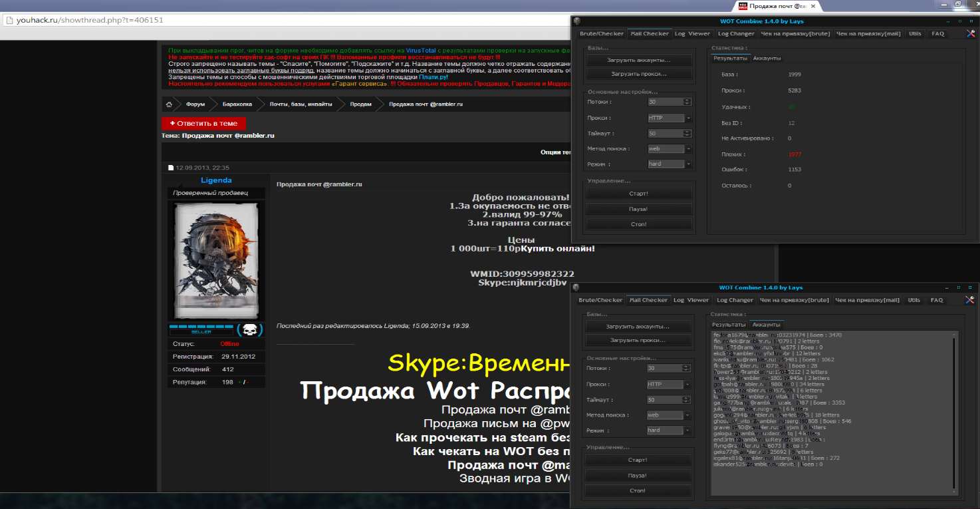This screenshot has width=980, height=509.
Task: Click the Потоки spinner arrows in upper window
Action: click(687, 102)
